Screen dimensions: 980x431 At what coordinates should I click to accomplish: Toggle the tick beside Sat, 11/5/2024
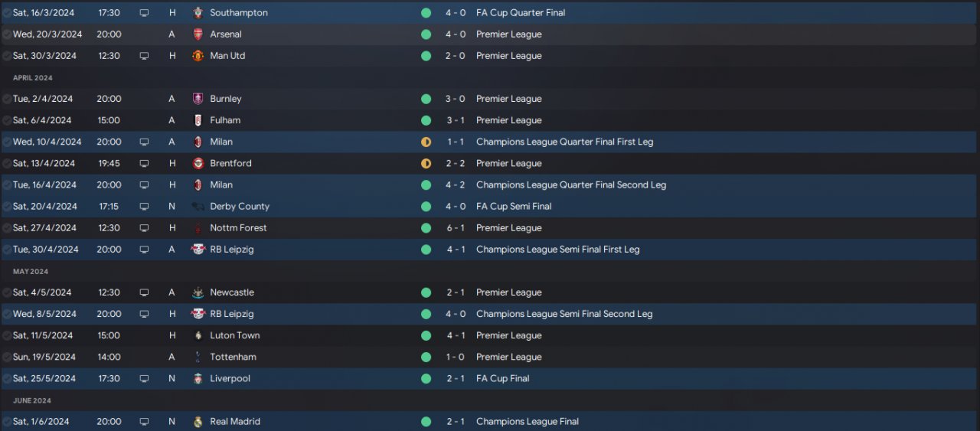click(x=6, y=335)
